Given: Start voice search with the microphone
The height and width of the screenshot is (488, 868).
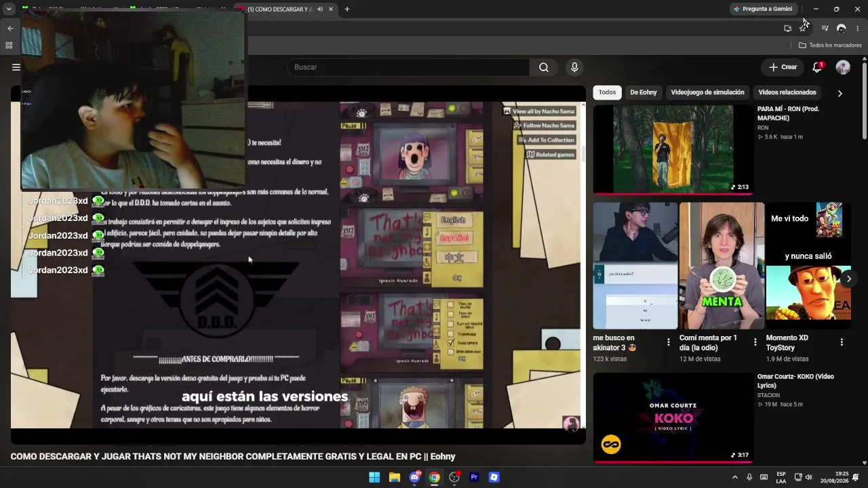Looking at the screenshot, I should click(574, 67).
